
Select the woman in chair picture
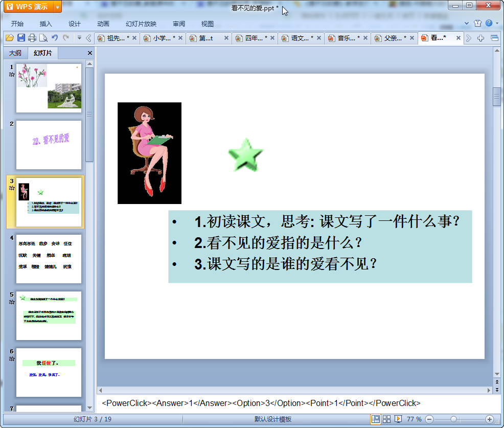[x=149, y=153]
